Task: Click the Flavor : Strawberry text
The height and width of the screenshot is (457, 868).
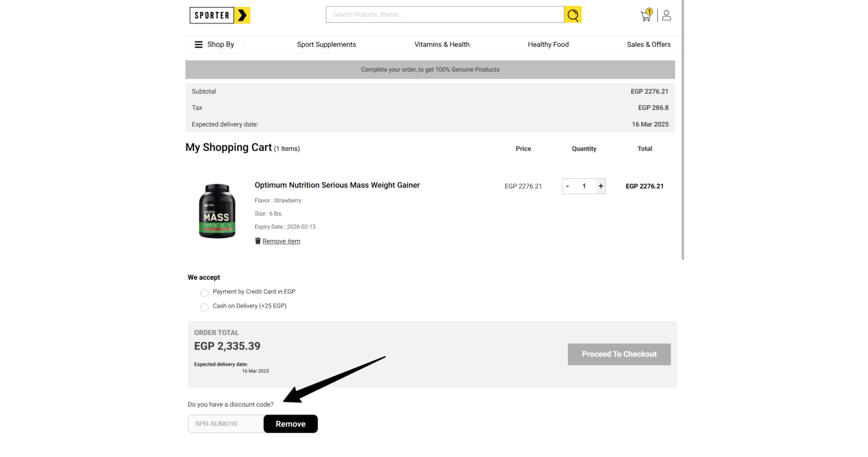Action: click(278, 201)
